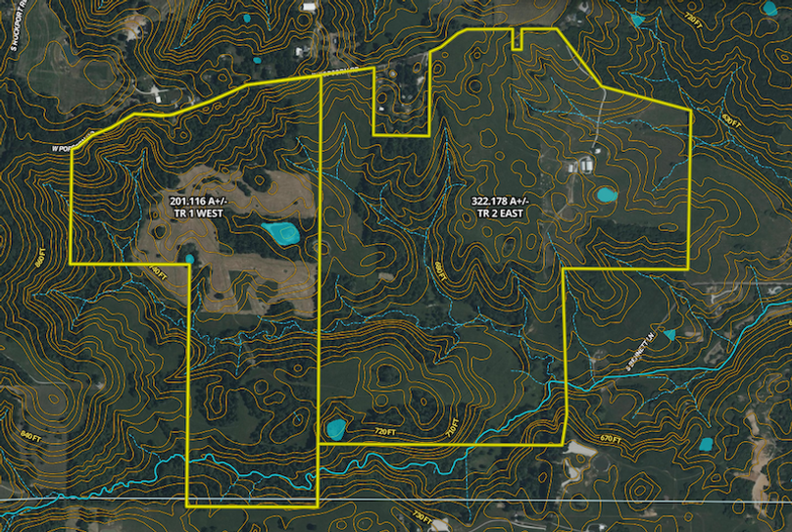Select the small pond south of the 670 FT label

pyautogui.click(x=705, y=444)
